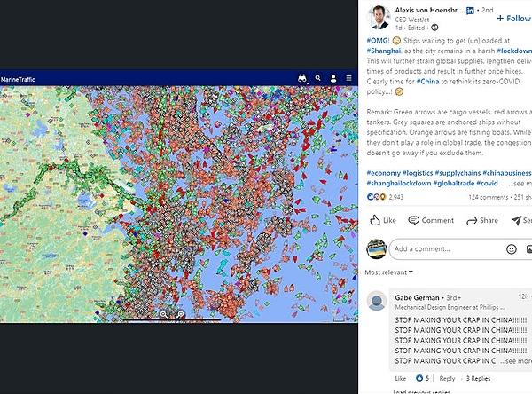532x394 pixels.
Task: Like Gabe German's comment
Action: [401, 378]
